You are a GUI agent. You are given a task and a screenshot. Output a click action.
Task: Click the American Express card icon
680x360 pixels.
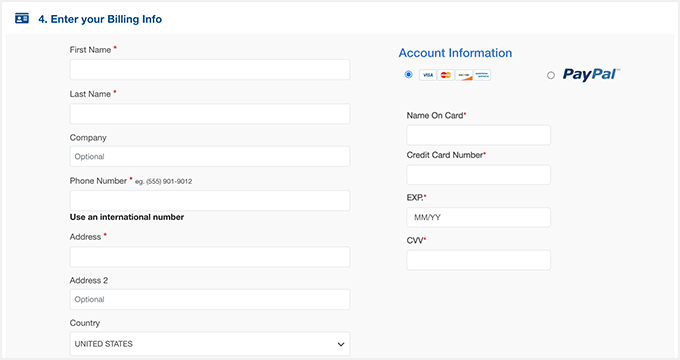click(482, 75)
